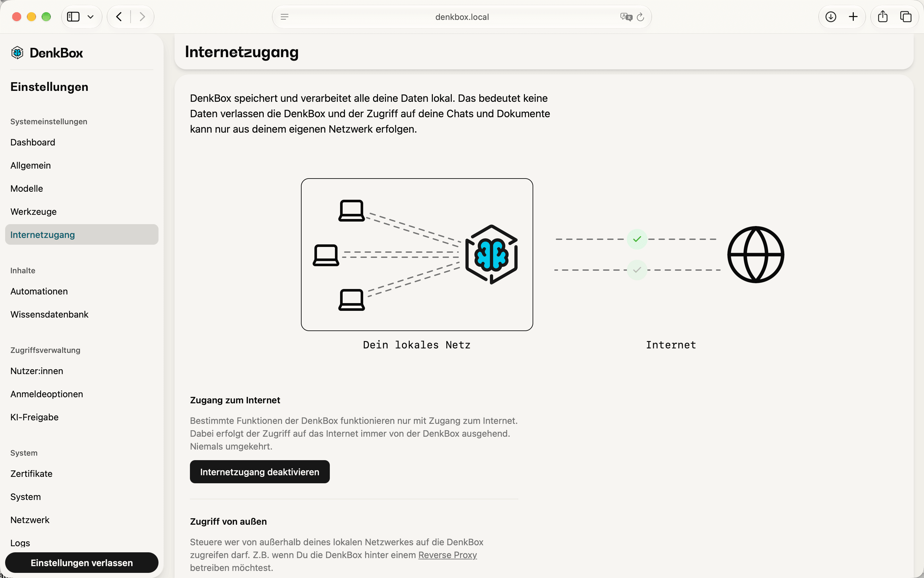924x578 pixels.
Task: Reload the page with the refresh icon
Action: (641, 17)
